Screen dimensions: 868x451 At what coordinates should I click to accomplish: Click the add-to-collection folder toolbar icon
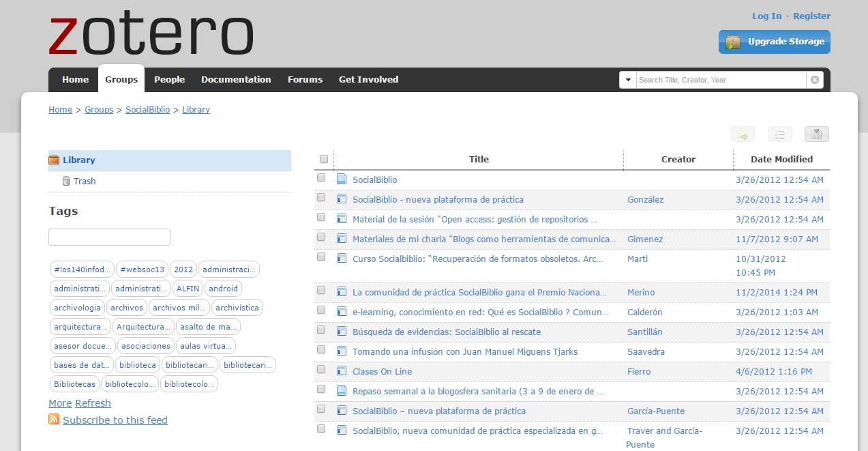coord(743,134)
